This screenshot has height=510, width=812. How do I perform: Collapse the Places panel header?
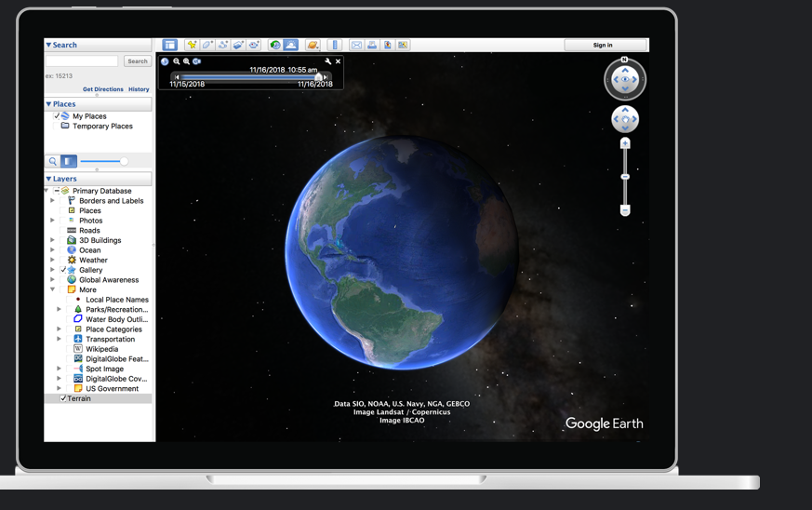tap(98, 104)
